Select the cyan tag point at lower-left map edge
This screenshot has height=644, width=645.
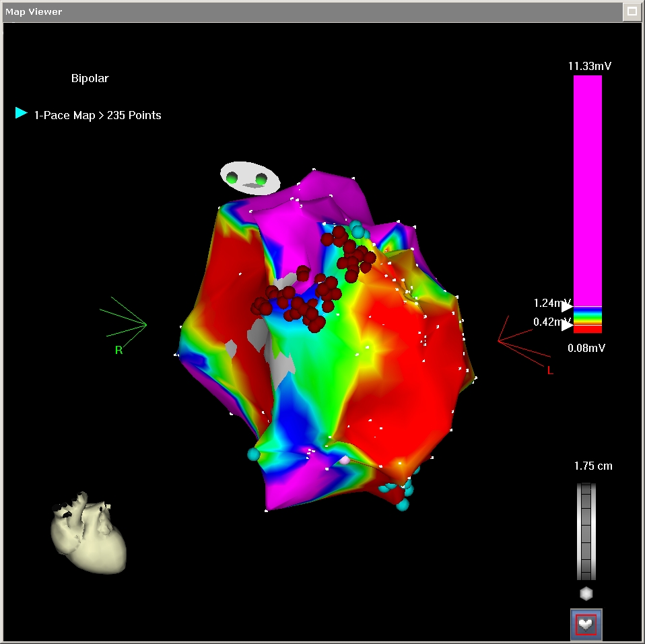[x=253, y=454]
